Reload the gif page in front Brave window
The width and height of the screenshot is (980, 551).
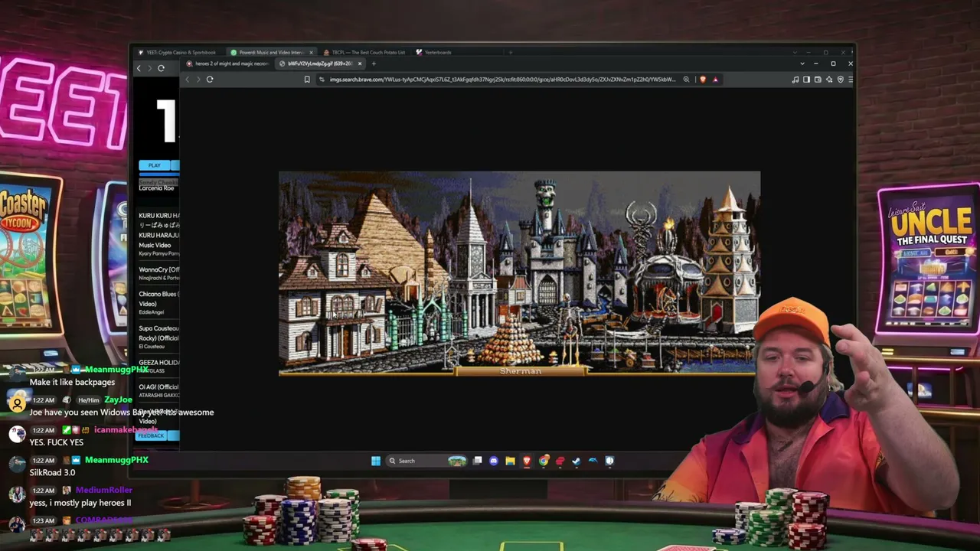click(210, 79)
